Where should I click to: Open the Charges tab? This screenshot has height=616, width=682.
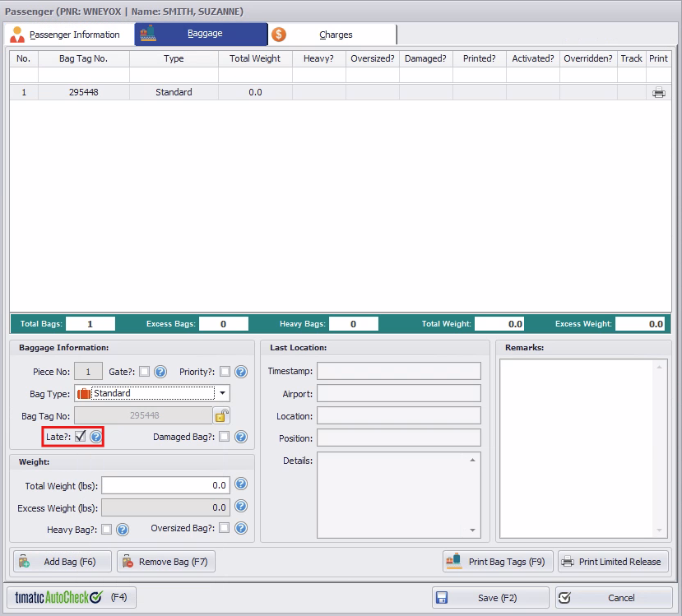[x=332, y=35]
